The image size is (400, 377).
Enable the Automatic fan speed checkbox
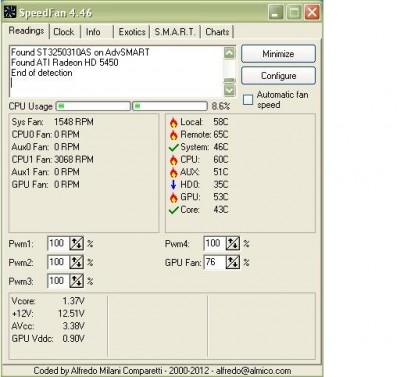[x=248, y=100]
